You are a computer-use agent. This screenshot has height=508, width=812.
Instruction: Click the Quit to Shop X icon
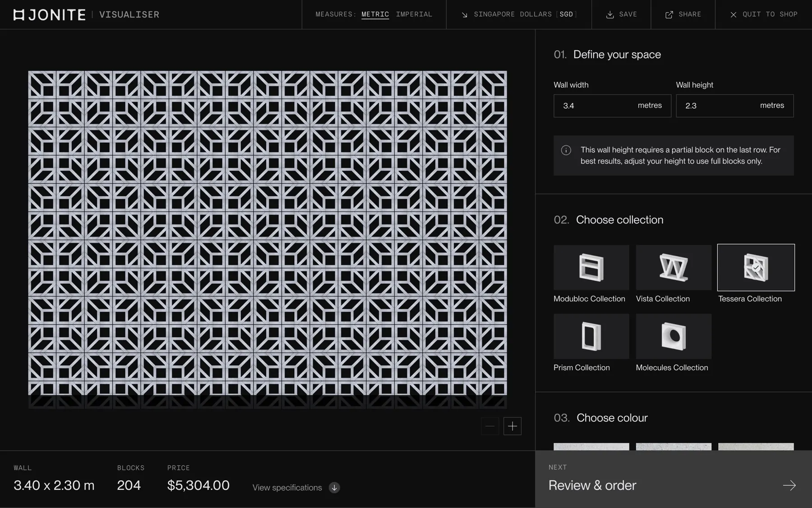[734, 15]
